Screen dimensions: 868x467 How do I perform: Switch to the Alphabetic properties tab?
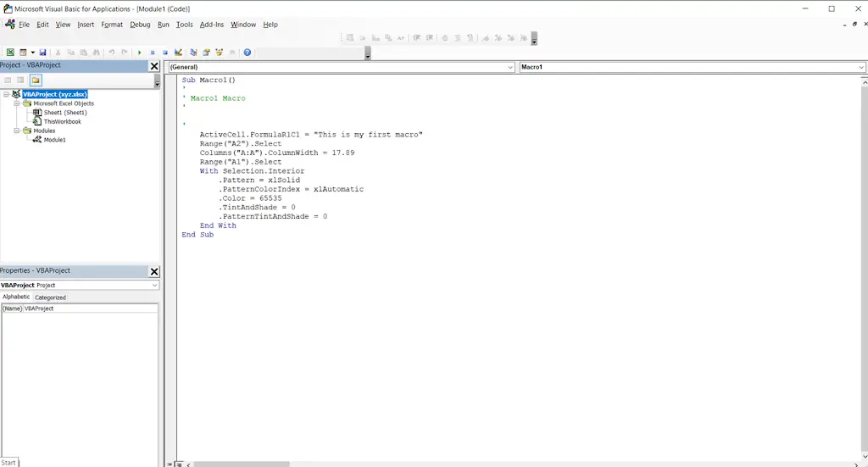[x=16, y=297]
